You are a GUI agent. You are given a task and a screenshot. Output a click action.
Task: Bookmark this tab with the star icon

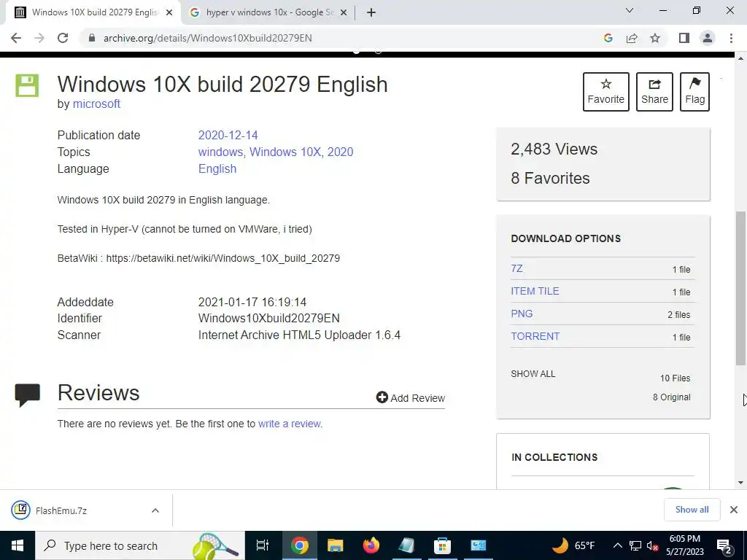pos(655,38)
